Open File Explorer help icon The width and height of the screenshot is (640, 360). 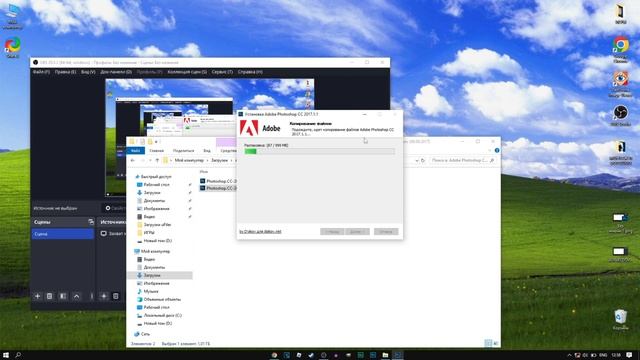coord(497,150)
